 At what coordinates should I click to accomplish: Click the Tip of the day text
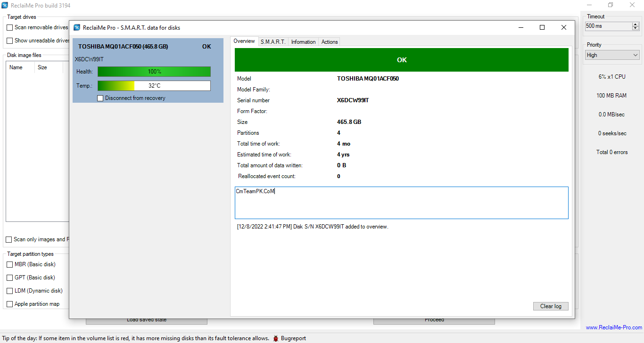coord(136,338)
